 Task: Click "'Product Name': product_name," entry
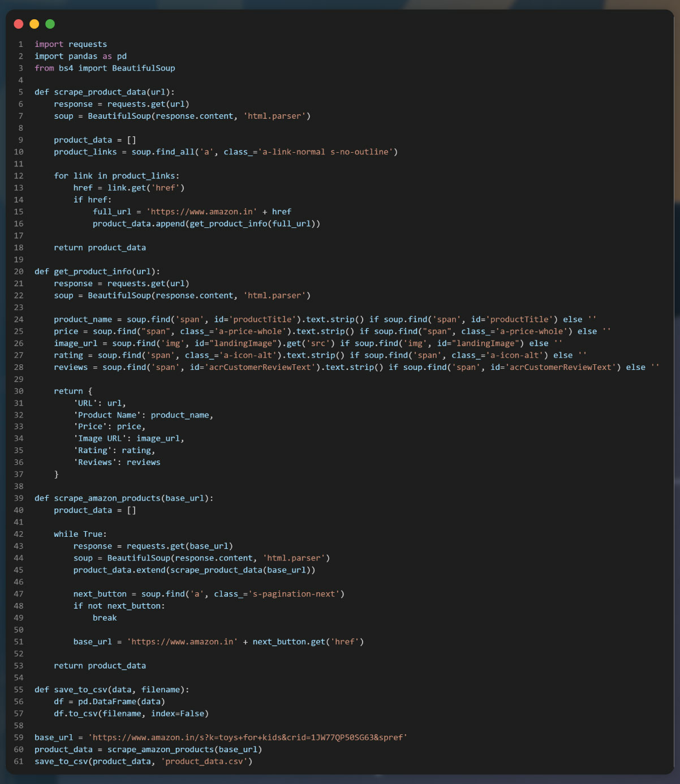click(144, 415)
